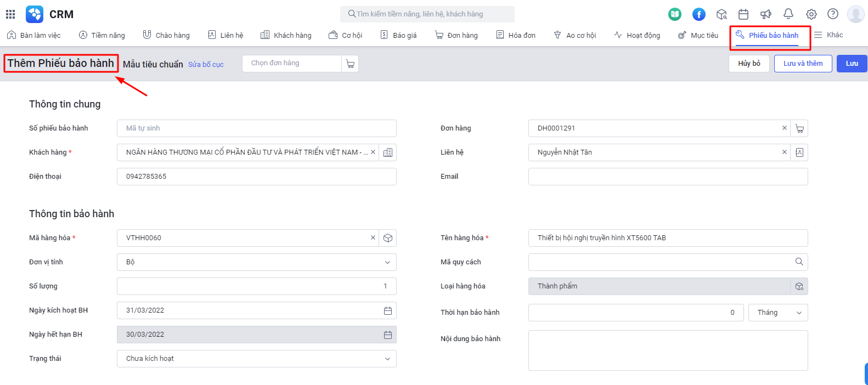Click the Hủy bỏ button
The height and width of the screenshot is (385, 868).
pyautogui.click(x=749, y=64)
